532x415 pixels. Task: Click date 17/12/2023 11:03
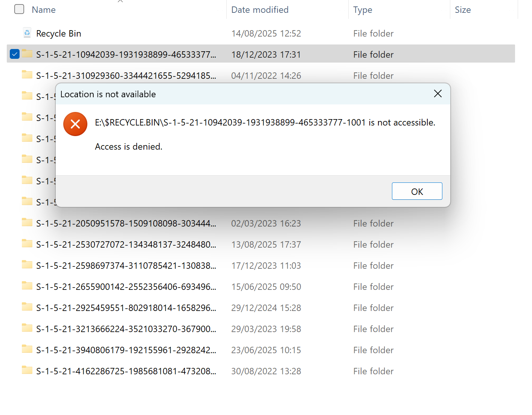266,266
